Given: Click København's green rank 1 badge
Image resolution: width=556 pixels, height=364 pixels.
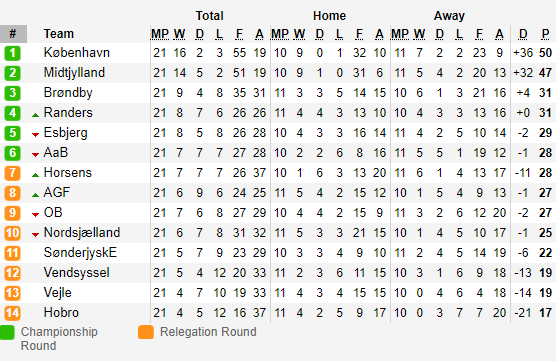Looking at the screenshot, I should point(12,53).
